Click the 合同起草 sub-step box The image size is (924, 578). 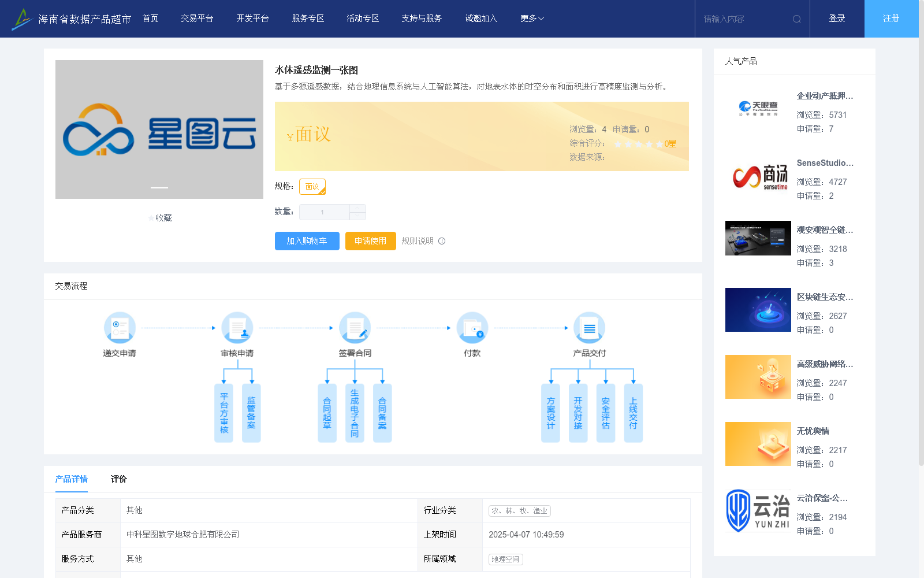[327, 413]
